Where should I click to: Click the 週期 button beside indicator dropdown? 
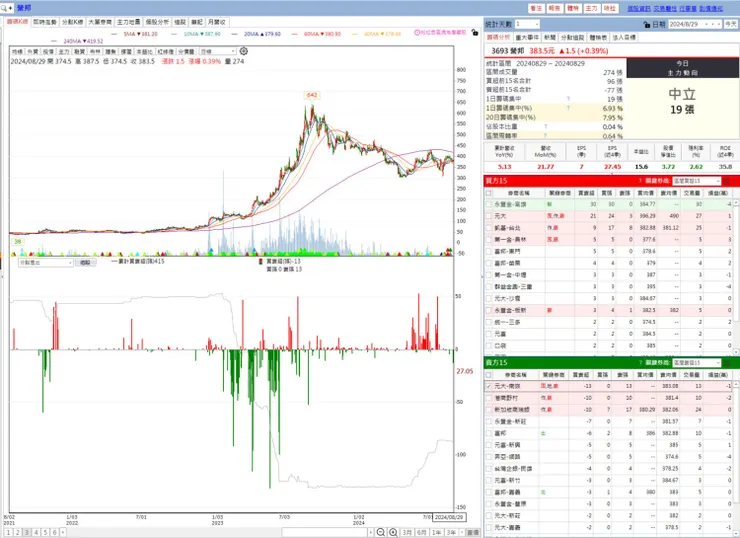pos(85,262)
